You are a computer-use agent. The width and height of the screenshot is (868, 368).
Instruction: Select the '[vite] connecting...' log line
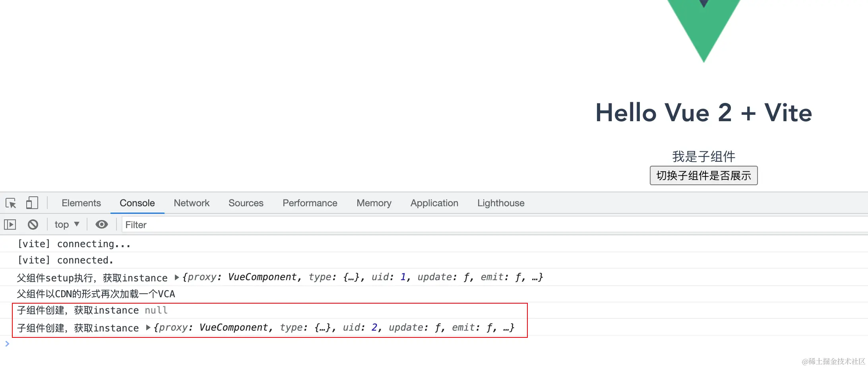[74, 244]
